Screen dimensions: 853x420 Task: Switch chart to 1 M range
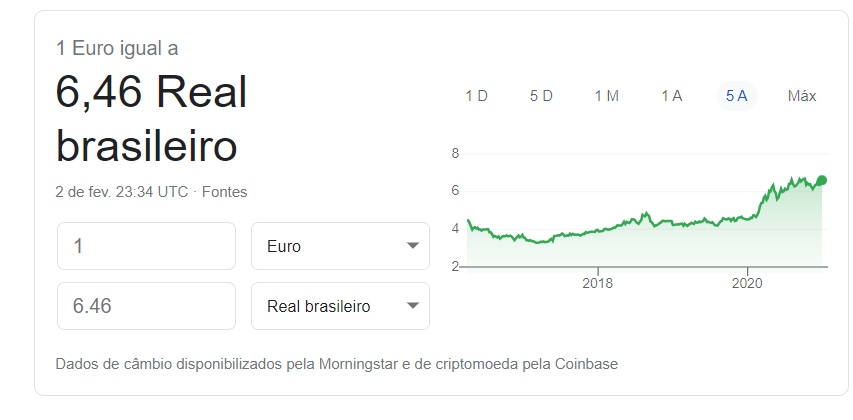607,96
